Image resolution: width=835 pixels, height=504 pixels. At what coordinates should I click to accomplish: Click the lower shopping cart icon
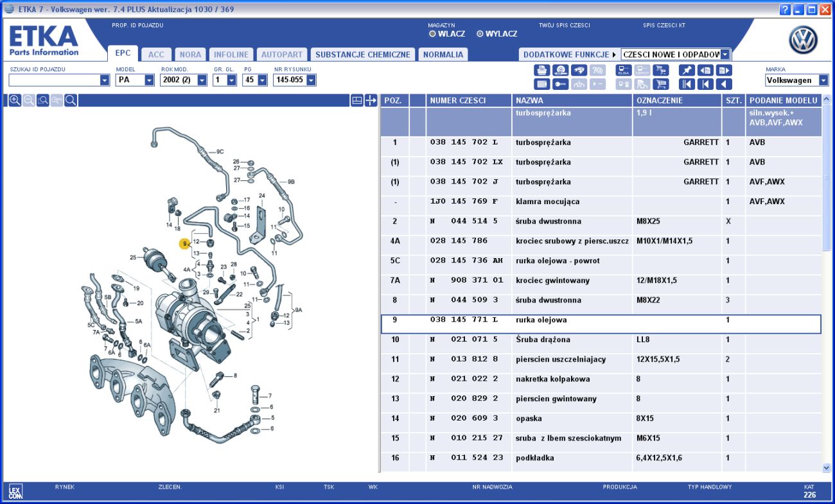click(660, 84)
